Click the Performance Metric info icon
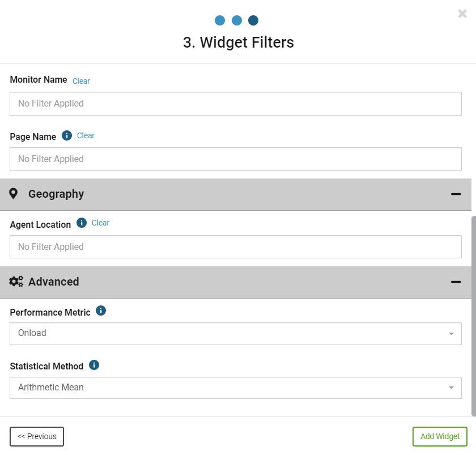 tap(101, 311)
